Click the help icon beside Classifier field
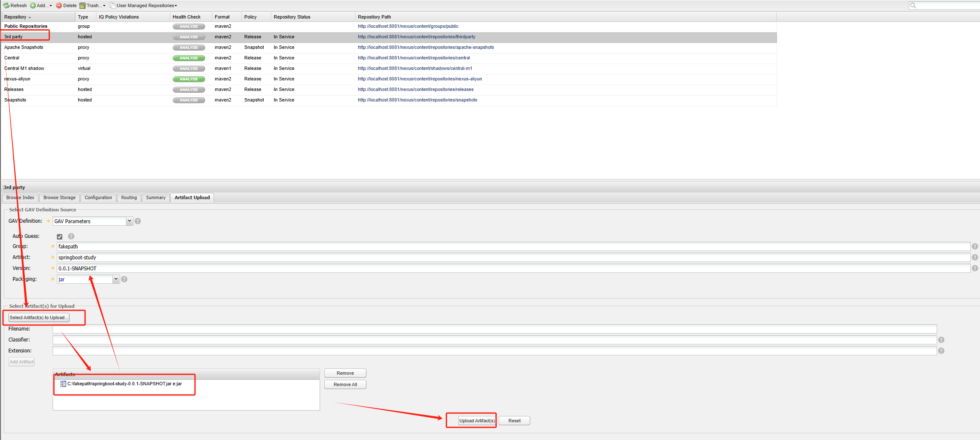The width and height of the screenshot is (980, 440). point(941,340)
